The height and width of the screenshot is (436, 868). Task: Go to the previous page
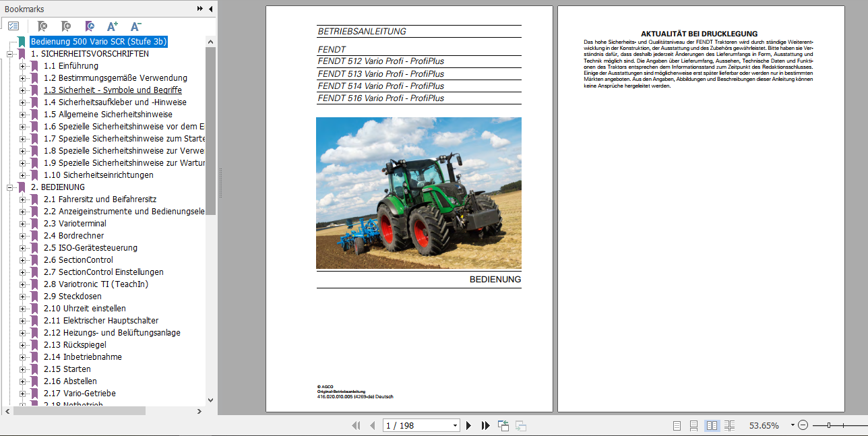372,425
